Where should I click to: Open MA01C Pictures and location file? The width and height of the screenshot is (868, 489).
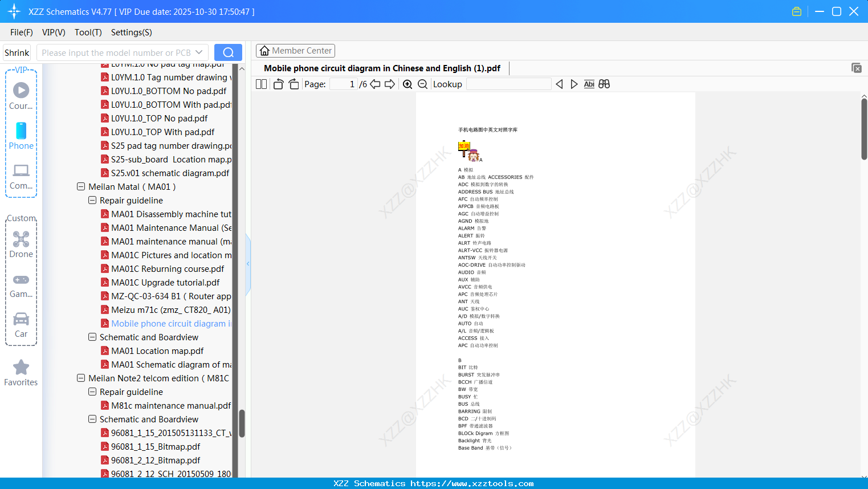point(166,255)
